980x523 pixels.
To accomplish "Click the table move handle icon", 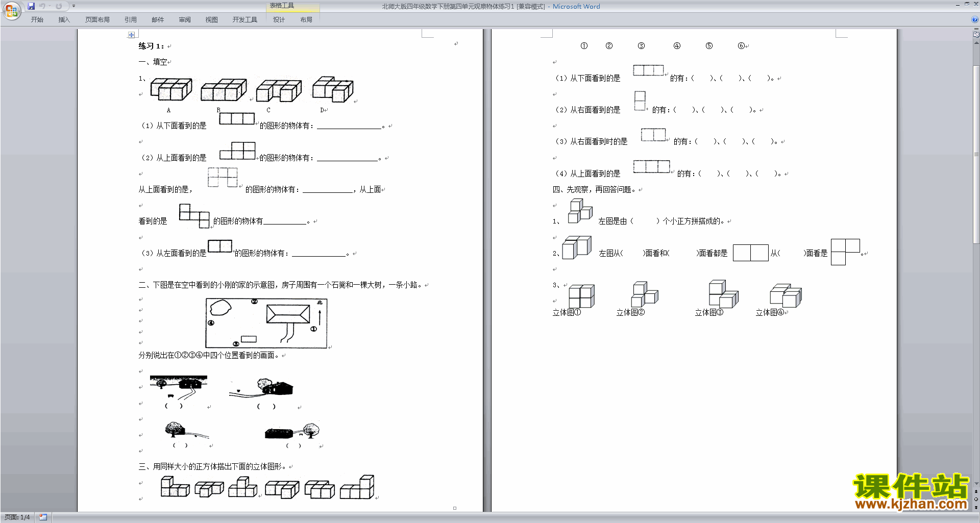I will 132,35.
